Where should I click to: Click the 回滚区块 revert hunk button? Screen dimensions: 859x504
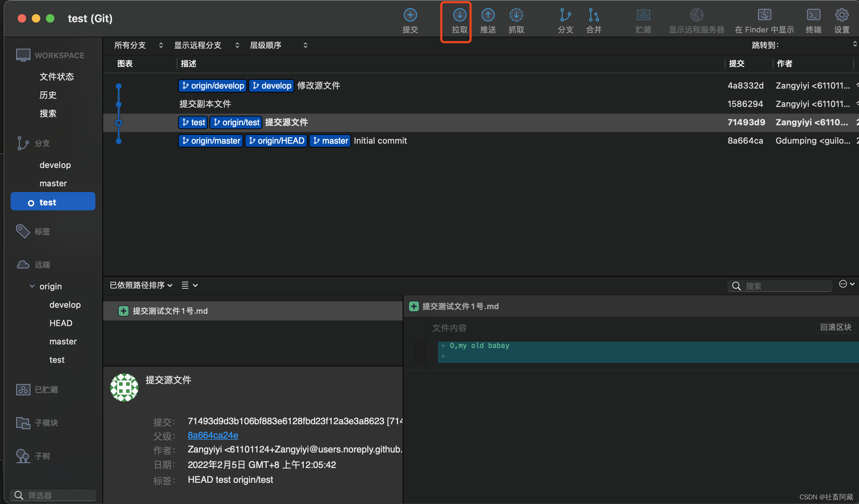[835, 327]
